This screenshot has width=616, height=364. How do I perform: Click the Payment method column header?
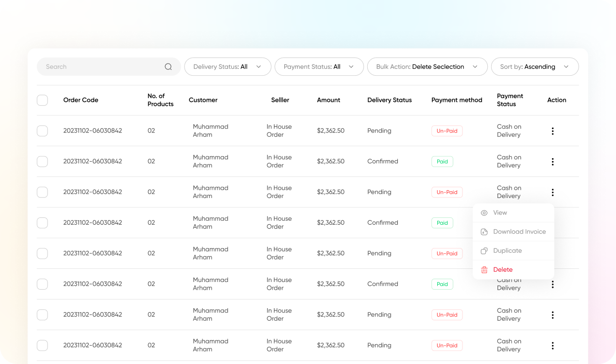click(x=457, y=100)
